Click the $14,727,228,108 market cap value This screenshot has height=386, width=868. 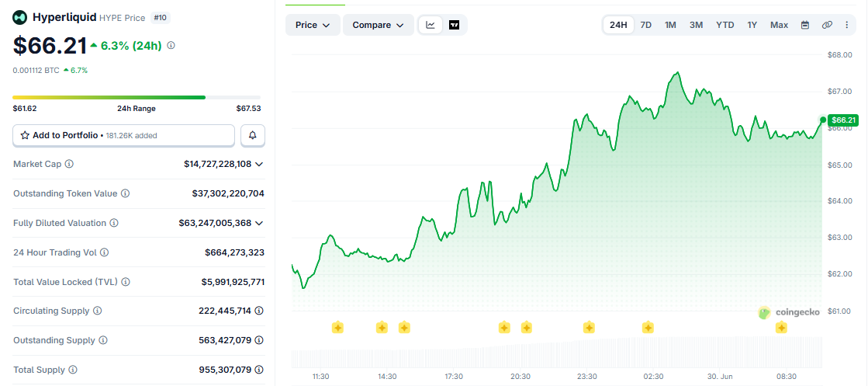pos(217,164)
